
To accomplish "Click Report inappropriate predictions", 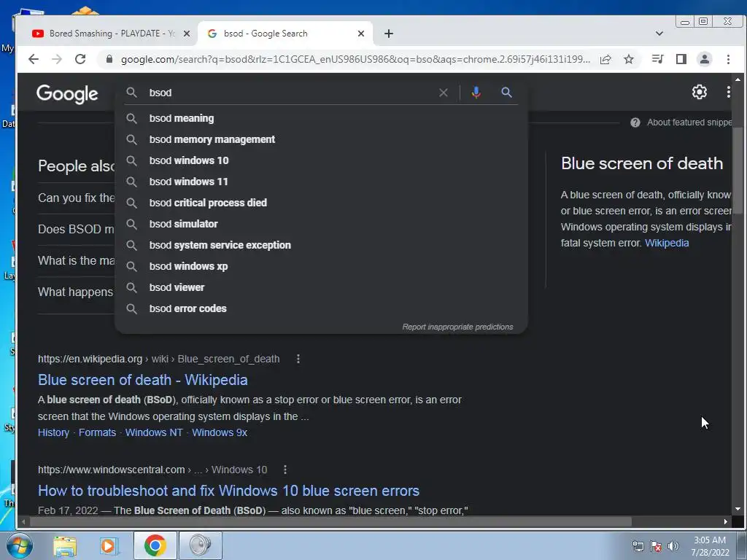I will tap(457, 327).
